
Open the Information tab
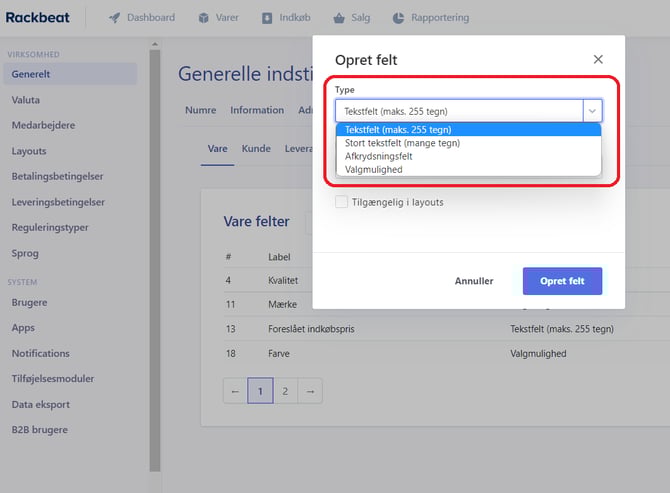[x=257, y=110]
